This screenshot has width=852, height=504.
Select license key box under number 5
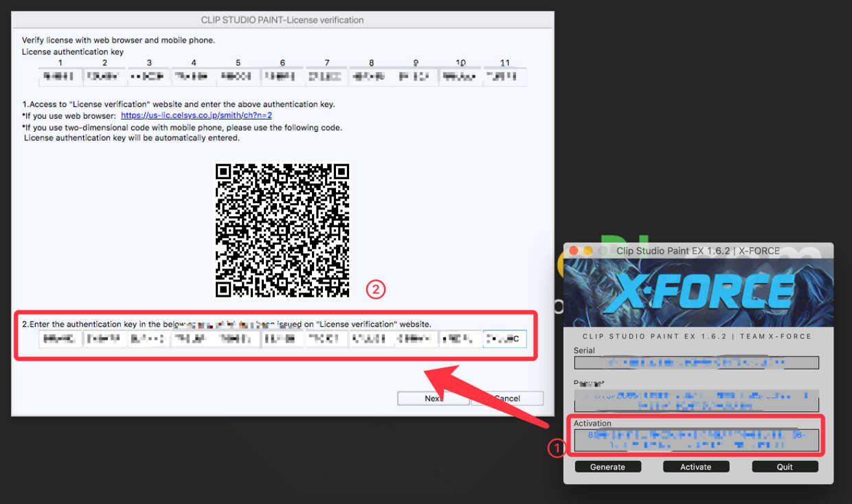coord(238,77)
